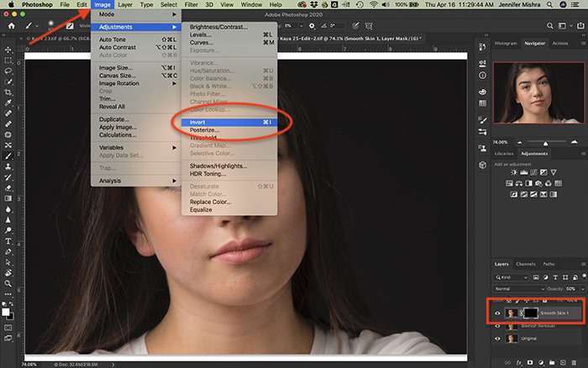Open the Filter menu in menu bar
This screenshot has width=588, height=368.
[191, 4]
